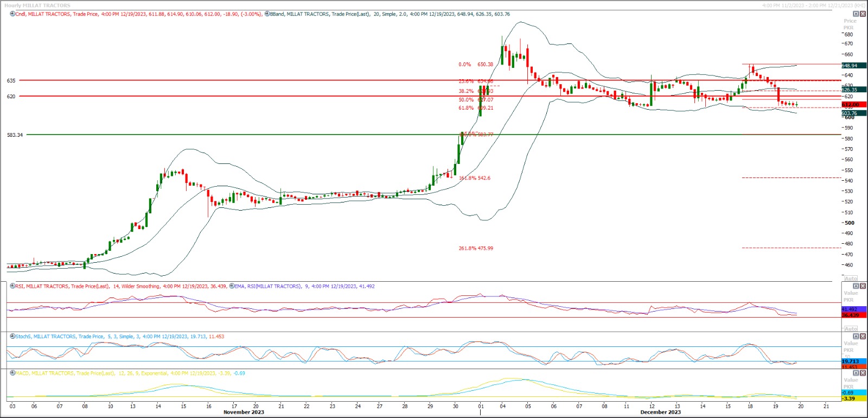Click the December 2023 label on time axis
868x418 pixels.
(x=660, y=412)
